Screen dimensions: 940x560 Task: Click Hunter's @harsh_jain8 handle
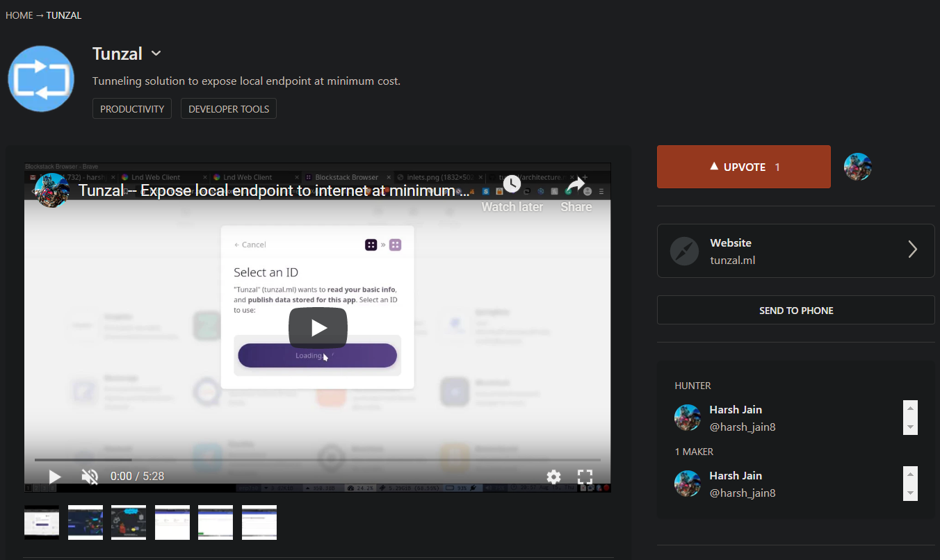point(743,427)
